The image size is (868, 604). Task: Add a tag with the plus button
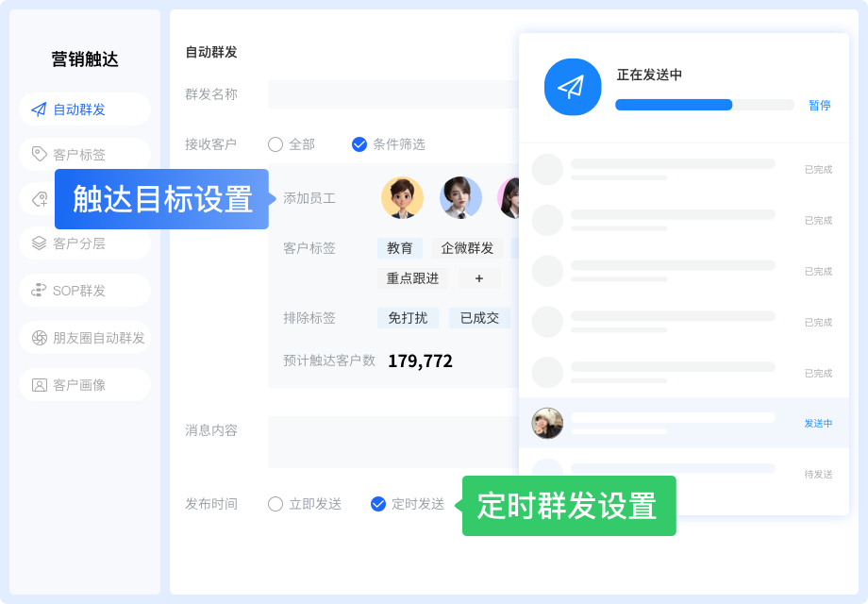(479, 277)
